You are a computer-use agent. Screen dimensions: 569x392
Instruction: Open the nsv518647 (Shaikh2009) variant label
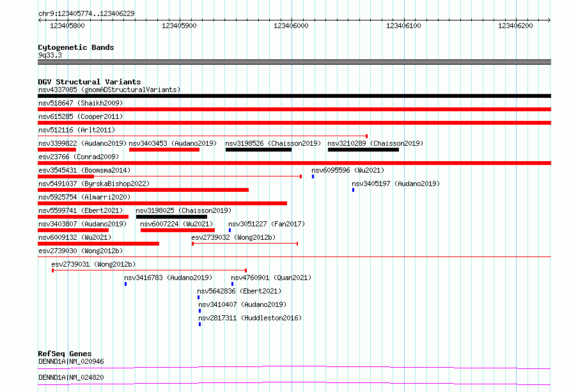click(81, 103)
